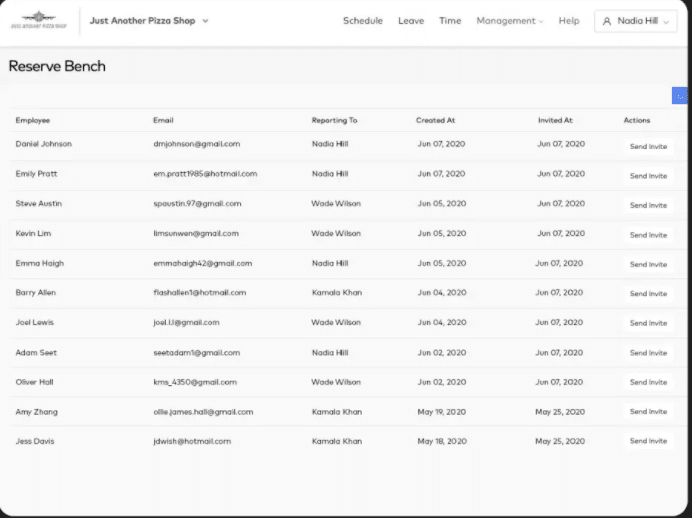Expand the Just Another Pizza Shop dropdown
This screenshot has width=692, height=518.
coord(205,21)
